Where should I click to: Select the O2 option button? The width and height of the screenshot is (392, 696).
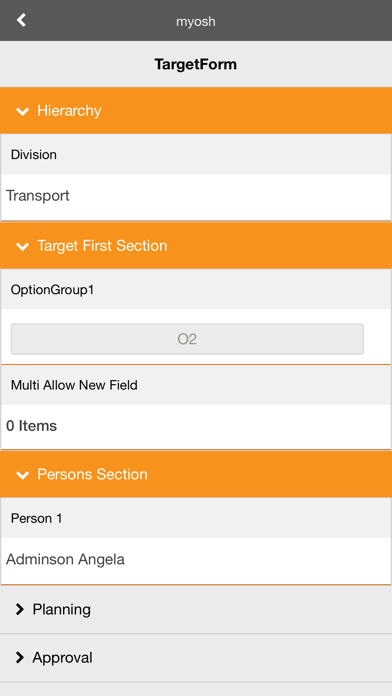[187, 339]
